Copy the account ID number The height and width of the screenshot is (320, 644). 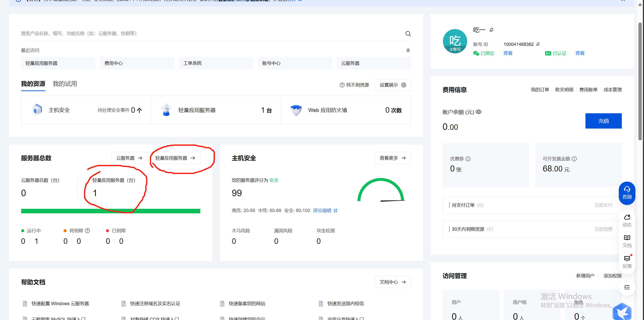pyautogui.click(x=538, y=44)
